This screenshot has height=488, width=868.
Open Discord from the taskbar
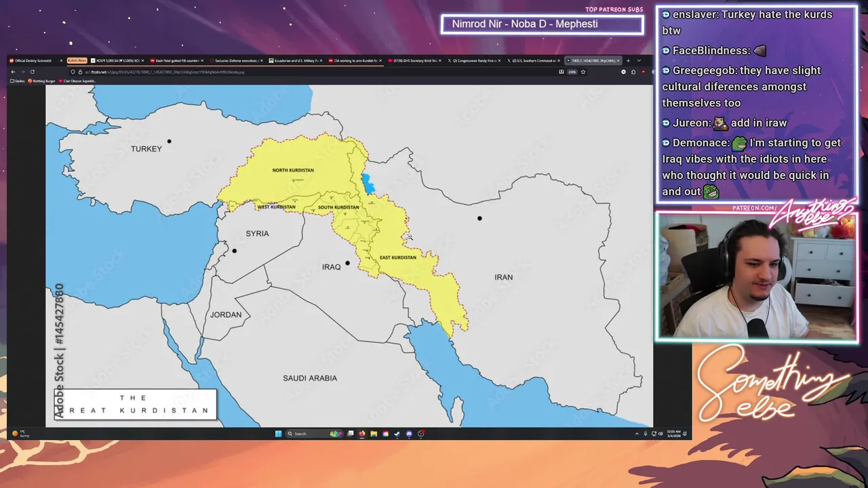[409, 434]
